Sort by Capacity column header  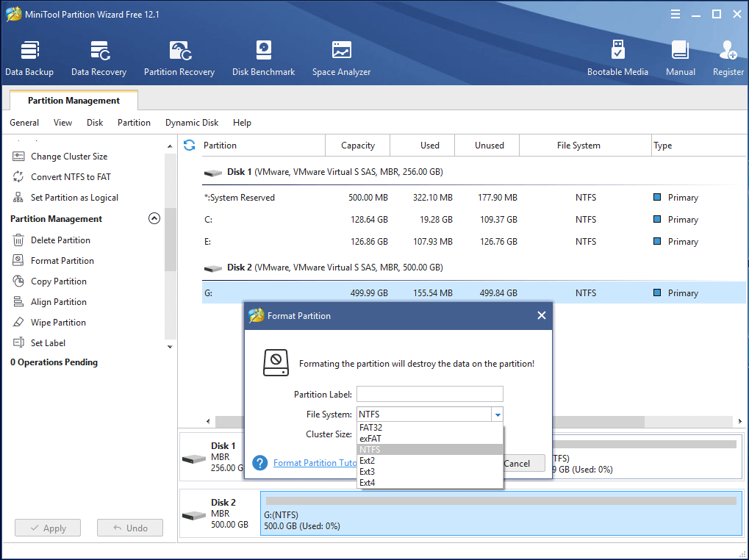click(358, 145)
